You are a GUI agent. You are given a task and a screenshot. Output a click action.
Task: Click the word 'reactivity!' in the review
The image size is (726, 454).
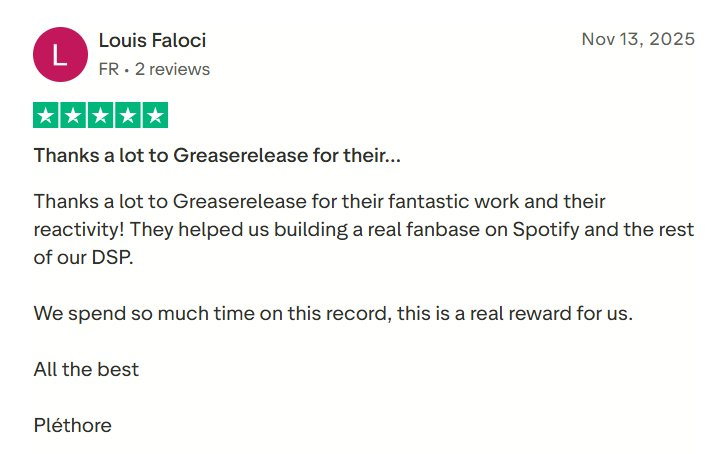(79, 230)
